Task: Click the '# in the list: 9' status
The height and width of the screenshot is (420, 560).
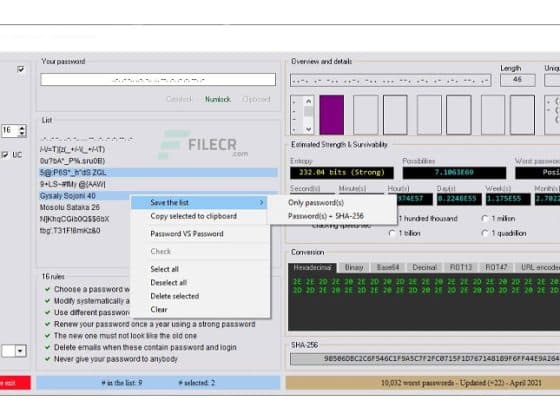Action: (122, 383)
